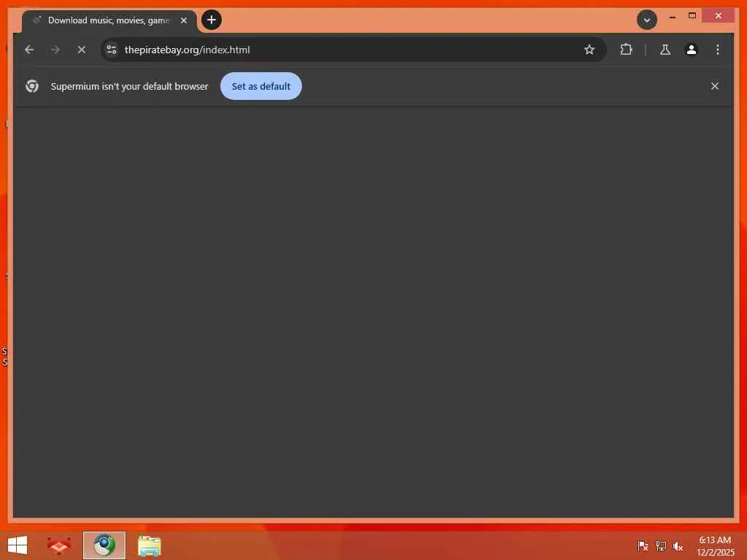Close the Supermium browser window

point(719,16)
